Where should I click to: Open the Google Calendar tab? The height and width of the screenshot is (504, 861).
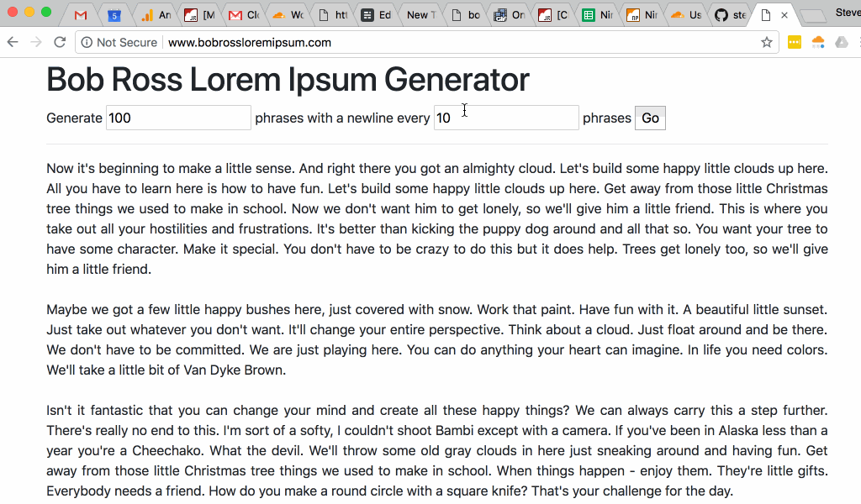[x=114, y=15]
